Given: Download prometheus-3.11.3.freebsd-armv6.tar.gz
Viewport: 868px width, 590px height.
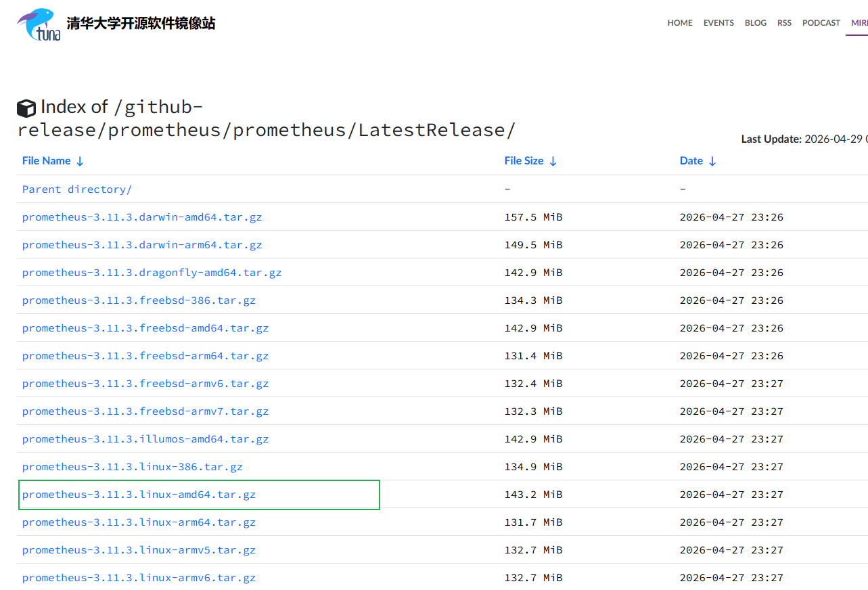Looking at the screenshot, I should (x=145, y=384).
